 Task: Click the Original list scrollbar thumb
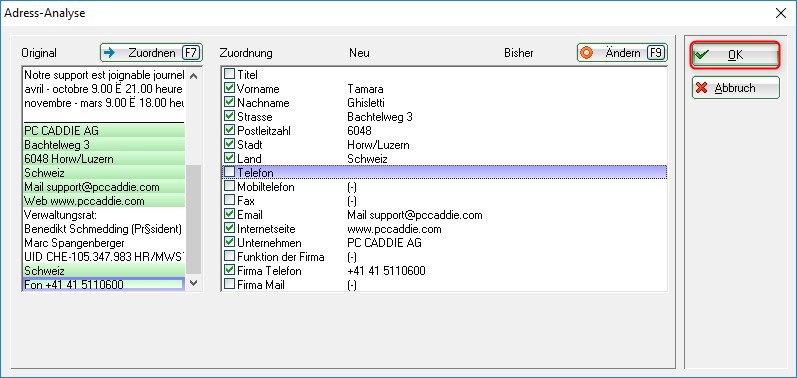[193, 219]
